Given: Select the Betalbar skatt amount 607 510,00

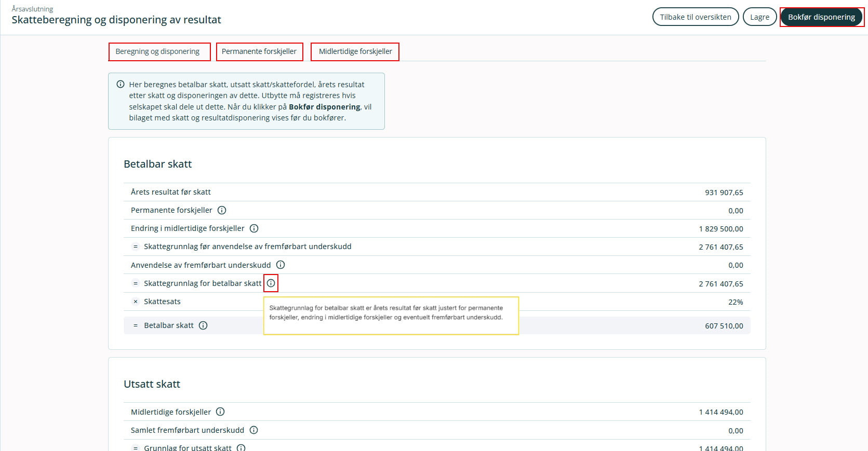Looking at the screenshot, I should [x=724, y=326].
